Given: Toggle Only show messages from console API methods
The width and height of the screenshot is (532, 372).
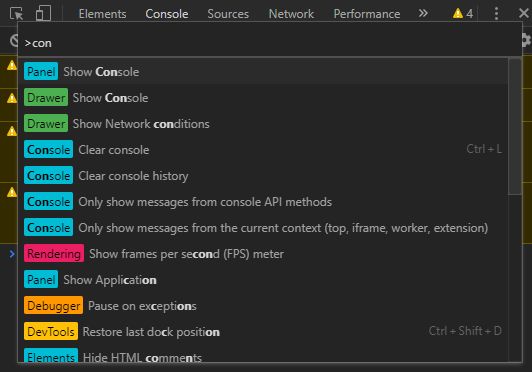Looking at the screenshot, I should point(263,202).
